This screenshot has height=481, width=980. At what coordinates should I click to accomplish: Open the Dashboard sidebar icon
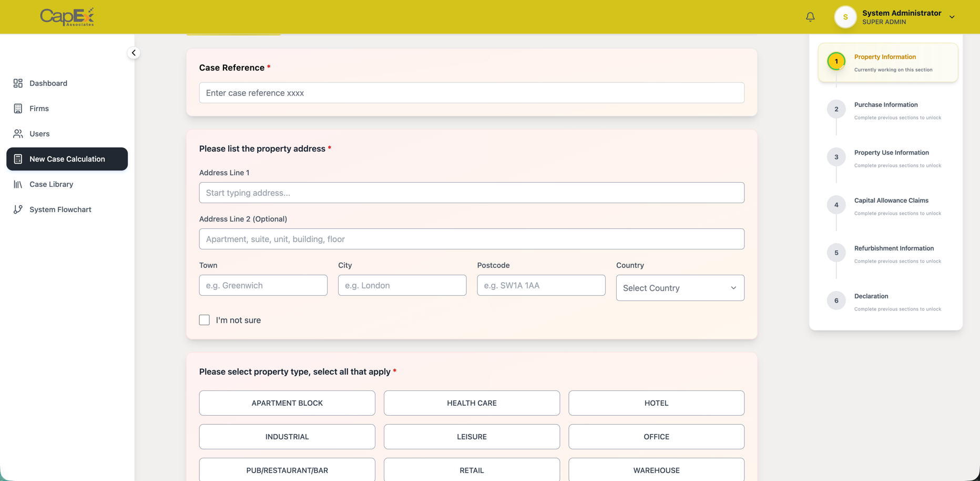17,83
